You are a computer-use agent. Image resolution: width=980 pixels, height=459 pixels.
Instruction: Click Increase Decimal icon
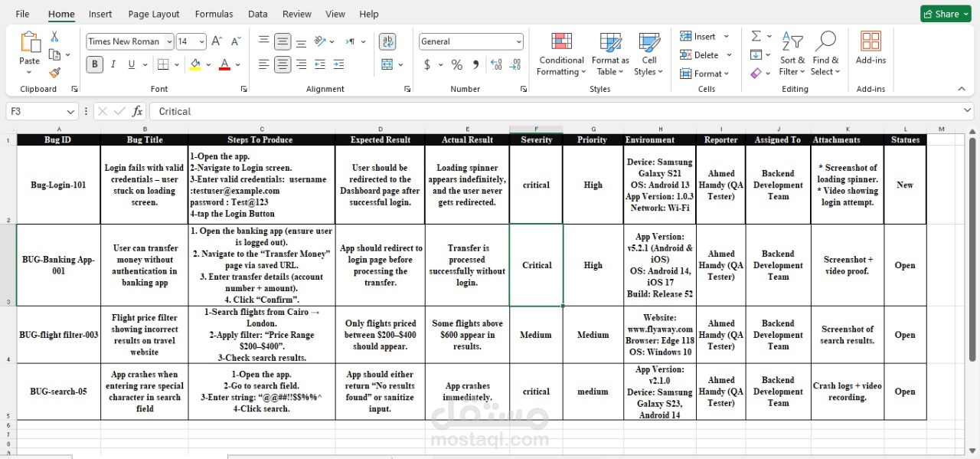[496, 64]
